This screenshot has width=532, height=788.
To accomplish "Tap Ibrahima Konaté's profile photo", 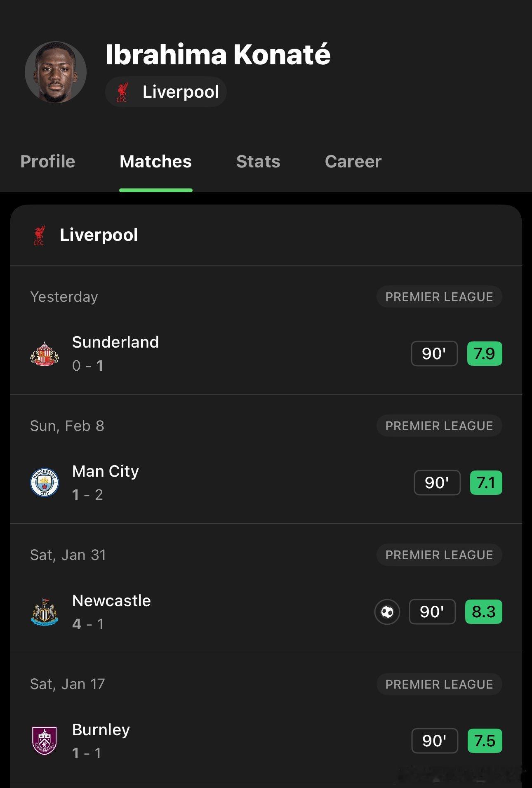I will pyautogui.click(x=56, y=72).
